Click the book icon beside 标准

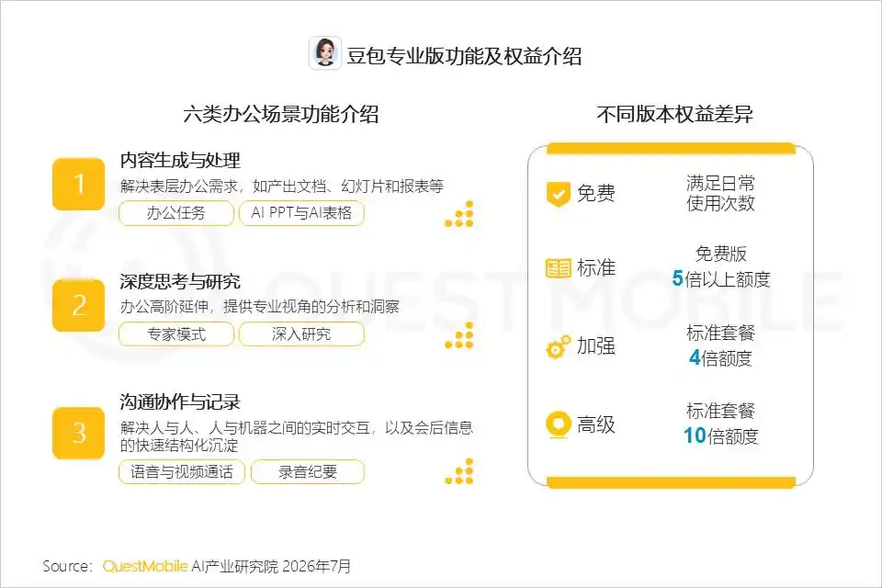558,268
